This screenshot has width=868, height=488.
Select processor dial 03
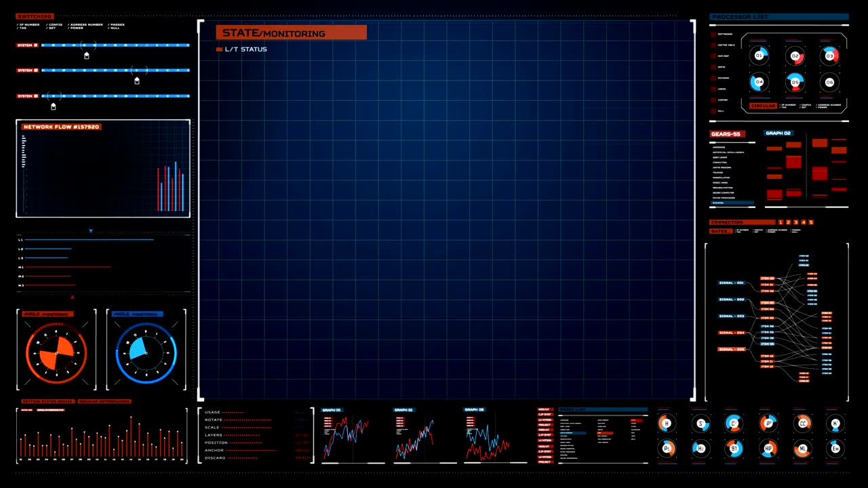point(829,56)
